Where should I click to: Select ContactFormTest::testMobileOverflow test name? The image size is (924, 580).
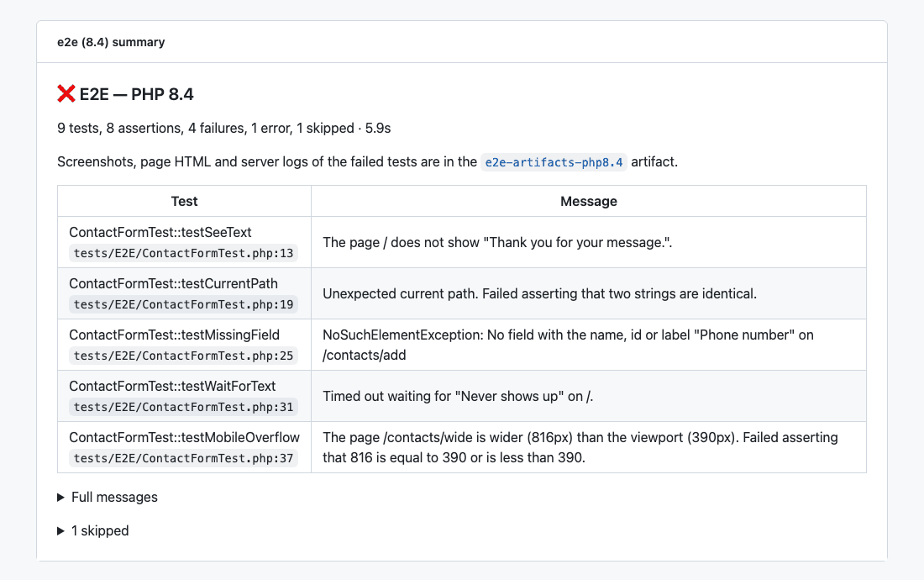[185, 437]
